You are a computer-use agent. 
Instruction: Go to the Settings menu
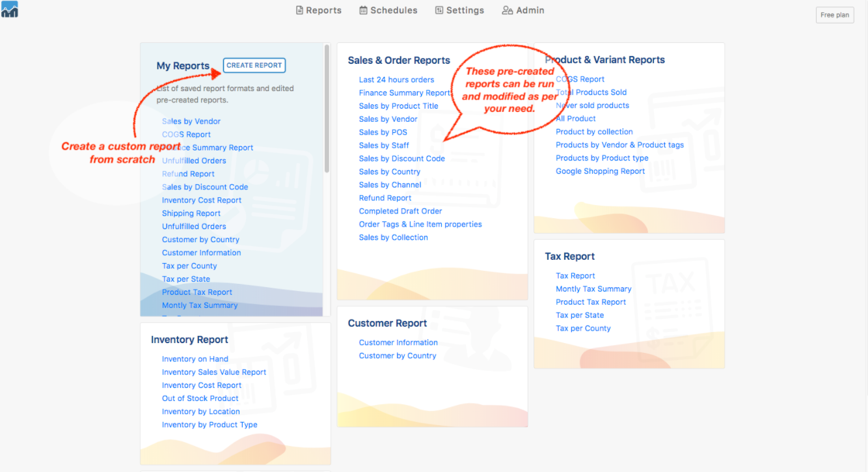coord(459,10)
